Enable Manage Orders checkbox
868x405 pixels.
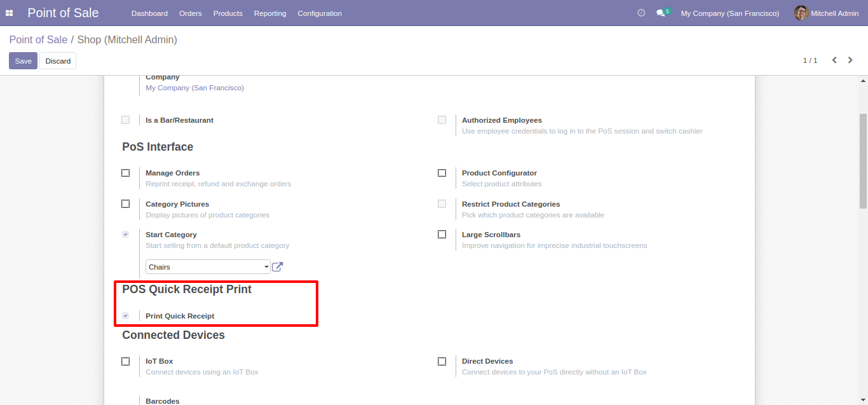click(x=126, y=173)
